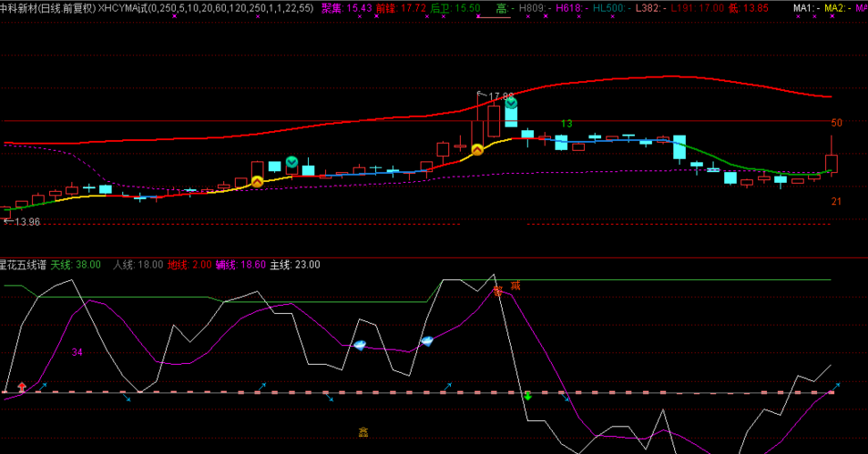Screen dimensions: 868x454
Task: Click the 低: 13.85 value
Action: coord(748,8)
